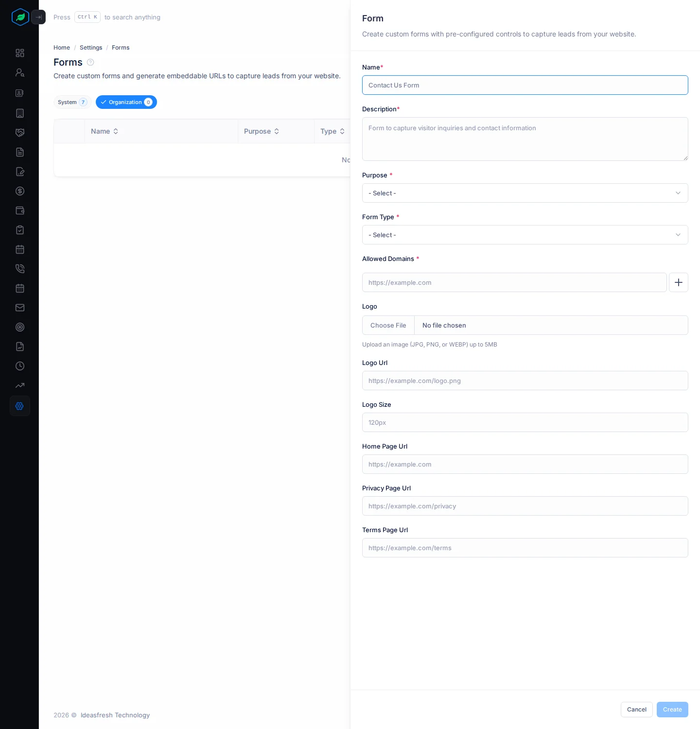Image resolution: width=700 pixels, height=729 pixels.
Task: Open the target goals sidebar icon
Action: point(20,327)
